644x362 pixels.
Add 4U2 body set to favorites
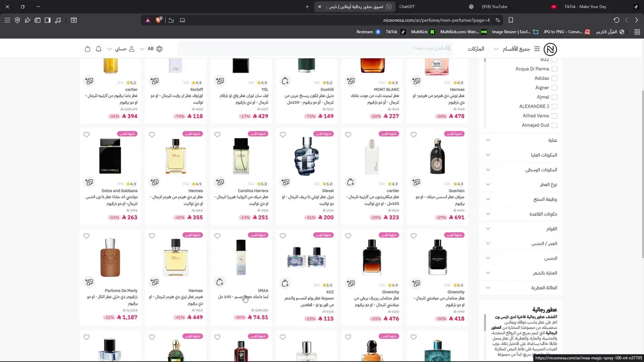click(283, 236)
